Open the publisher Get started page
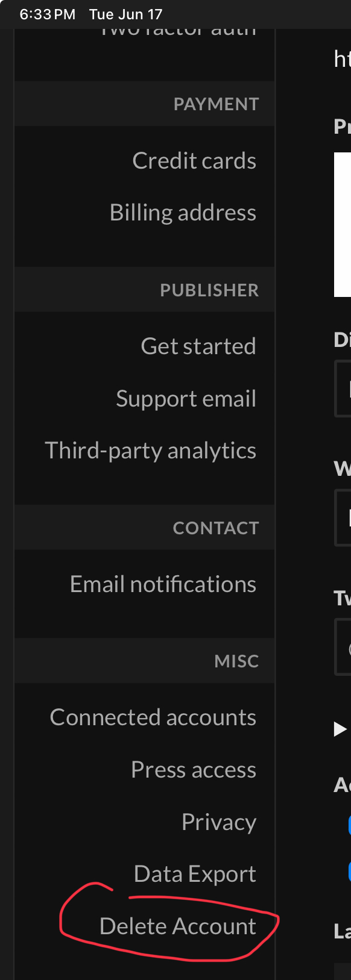The height and width of the screenshot is (980, 351). pyautogui.click(x=198, y=346)
